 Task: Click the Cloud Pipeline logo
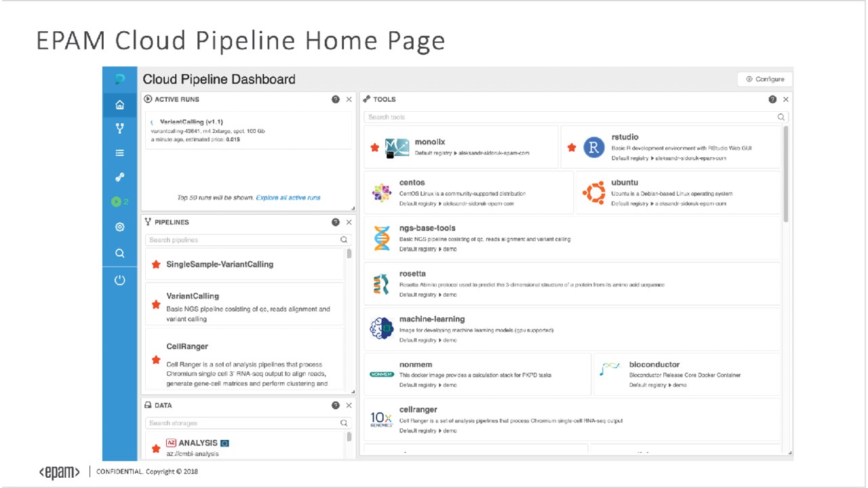(120, 79)
